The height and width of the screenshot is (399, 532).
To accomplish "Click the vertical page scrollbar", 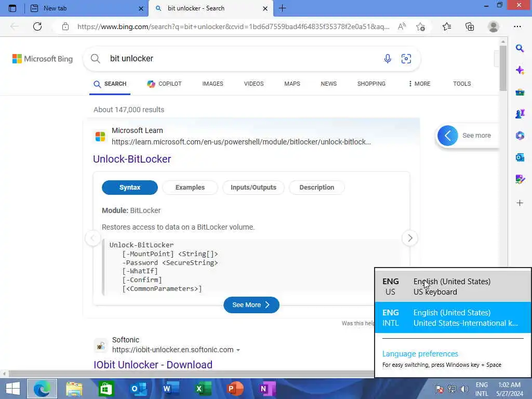I will (503, 68).
